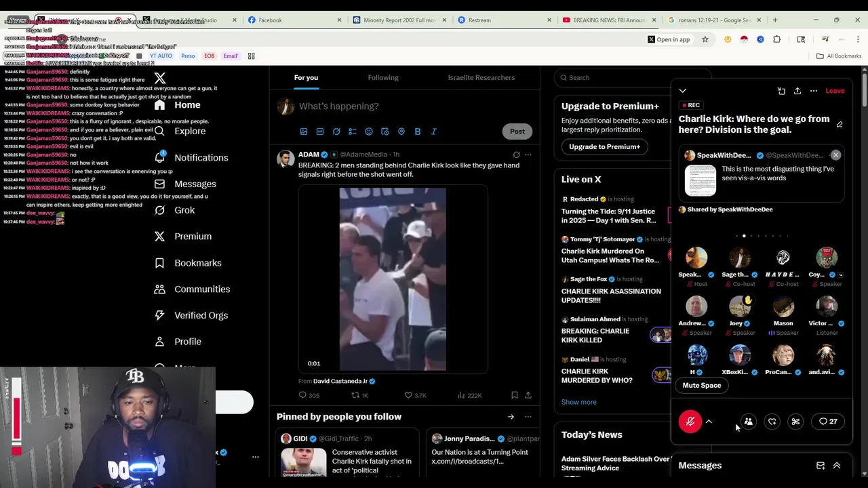Expand microphone options caret in Space
Screen dimensions: 868x488
[x=709, y=422]
